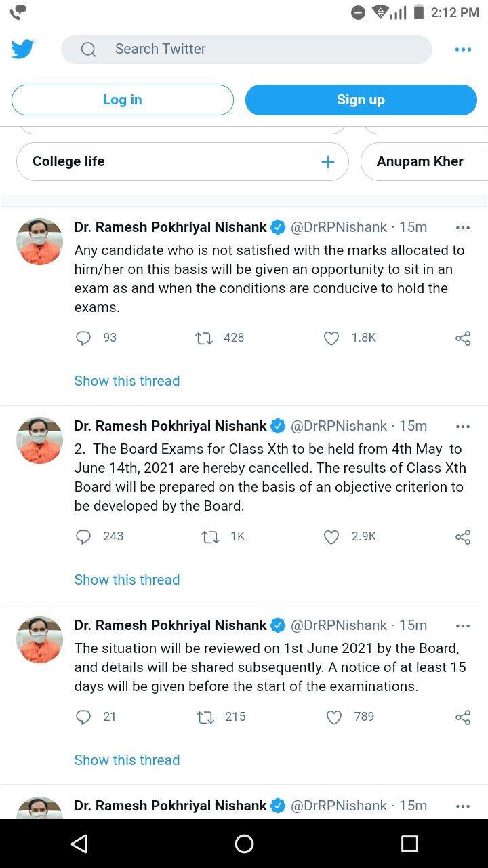Screen dimensions: 488x868
Task: Click the search magnifier icon
Action: coord(87,49)
